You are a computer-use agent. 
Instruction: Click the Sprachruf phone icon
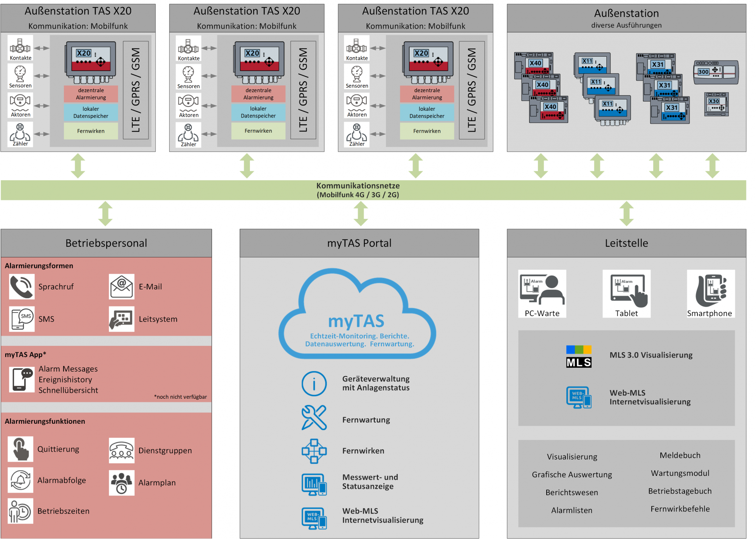pyautogui.click(x=22, y=287)
